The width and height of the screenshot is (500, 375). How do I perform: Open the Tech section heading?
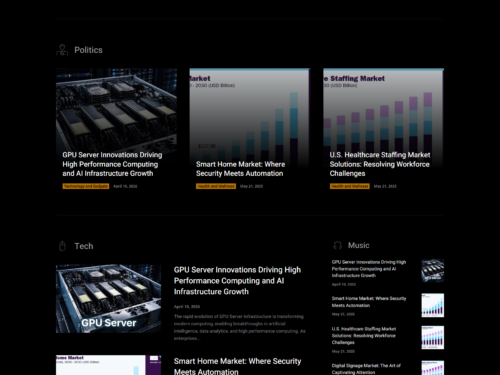pyautogui.click(x=84, y=246)
